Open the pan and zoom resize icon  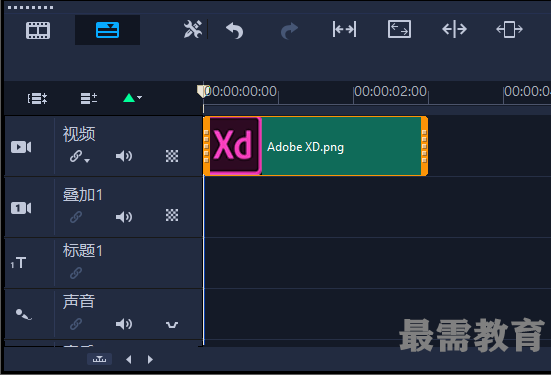pyautogui.click(x=399, y=29)
